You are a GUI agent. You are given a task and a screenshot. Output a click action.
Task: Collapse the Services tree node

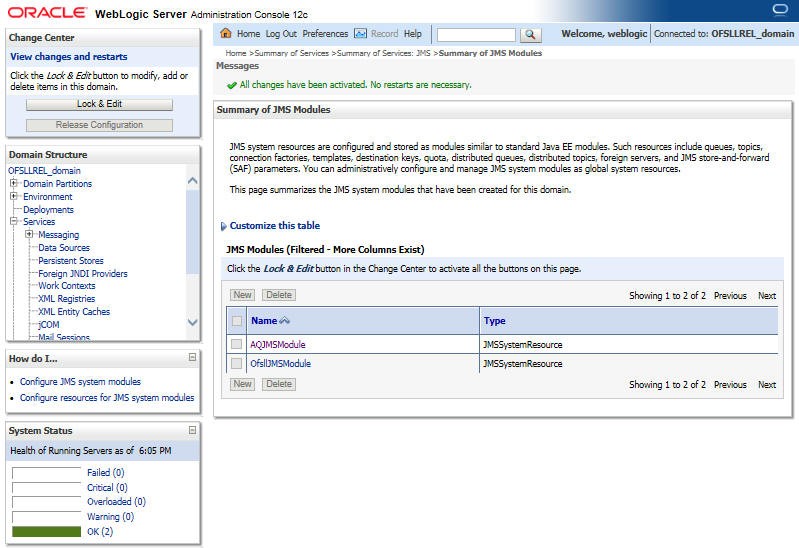[x=14, y=221]
